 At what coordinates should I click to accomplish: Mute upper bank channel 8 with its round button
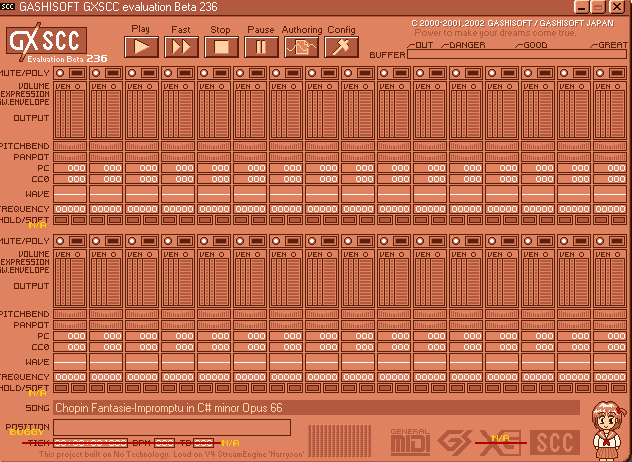click(312, 73)
